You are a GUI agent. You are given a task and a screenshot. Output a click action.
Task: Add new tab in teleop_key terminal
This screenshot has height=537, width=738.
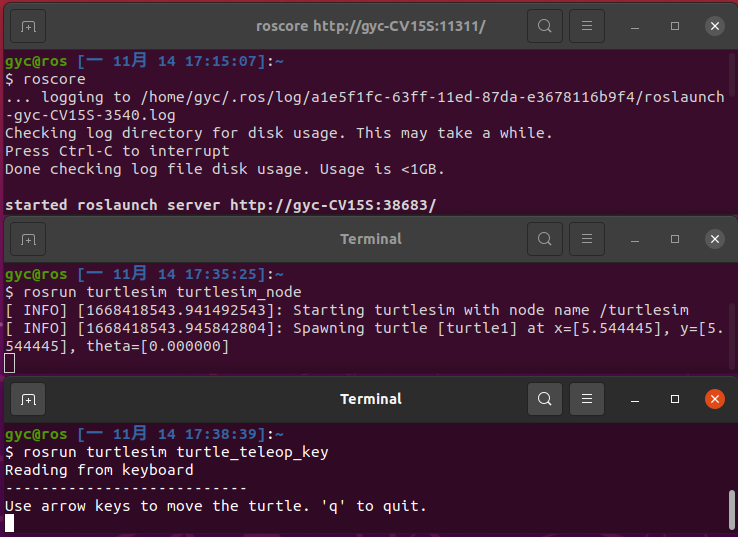point(28,400)
